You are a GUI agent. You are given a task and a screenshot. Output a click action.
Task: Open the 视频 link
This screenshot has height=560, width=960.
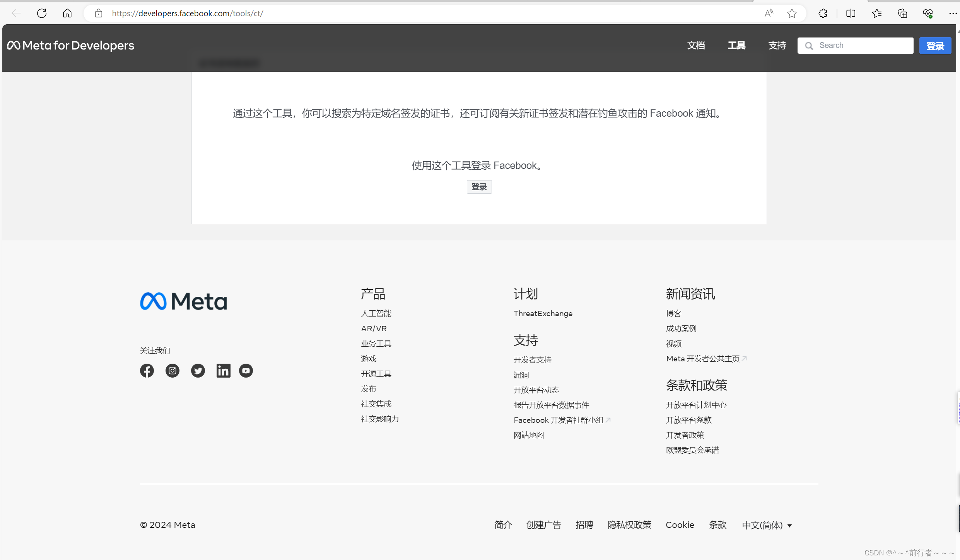coord(674,344)
